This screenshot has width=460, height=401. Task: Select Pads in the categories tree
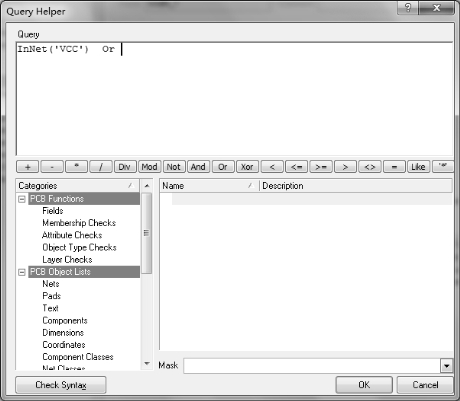click(52, 296)
